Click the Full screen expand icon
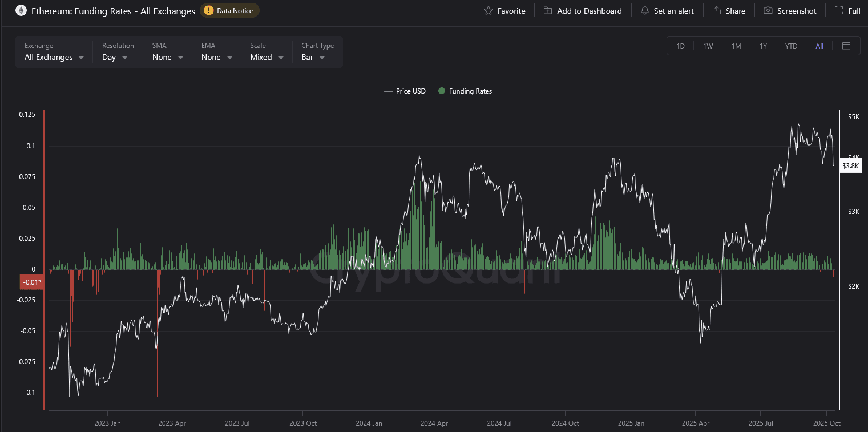This screenshot has width=868, height=432. tap(839, 11)
